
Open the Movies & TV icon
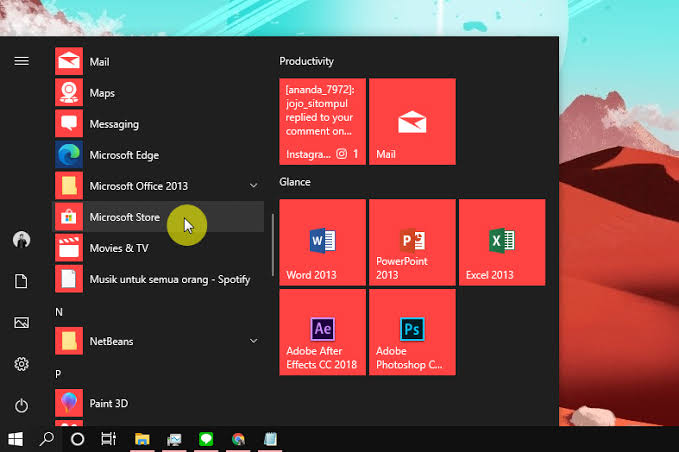pos(69,248)
